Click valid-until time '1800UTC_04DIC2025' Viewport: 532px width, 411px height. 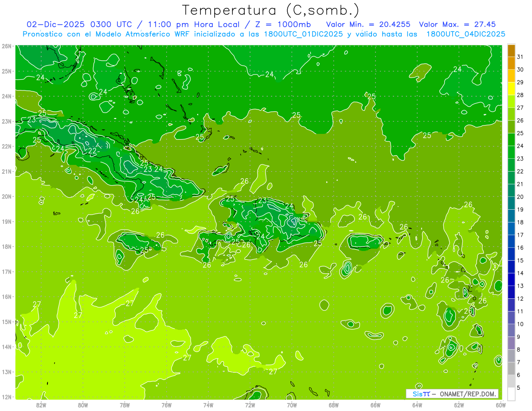pos(465,34)
